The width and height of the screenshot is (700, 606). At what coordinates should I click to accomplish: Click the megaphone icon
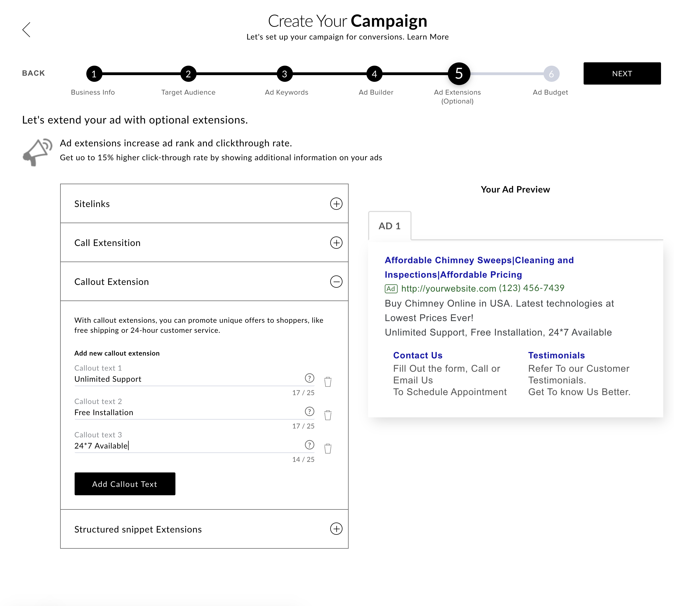point(37,152)
